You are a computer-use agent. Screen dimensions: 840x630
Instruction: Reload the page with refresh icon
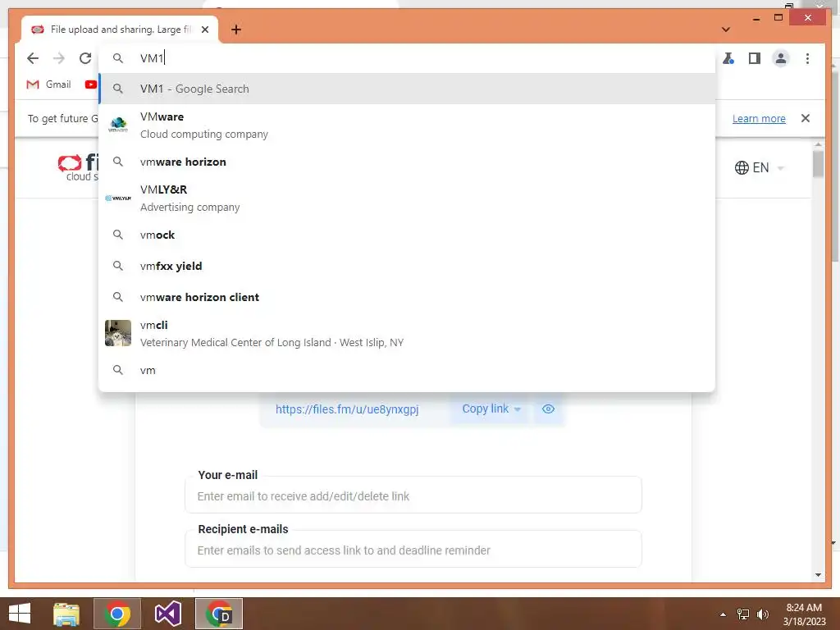pos(85,58)
